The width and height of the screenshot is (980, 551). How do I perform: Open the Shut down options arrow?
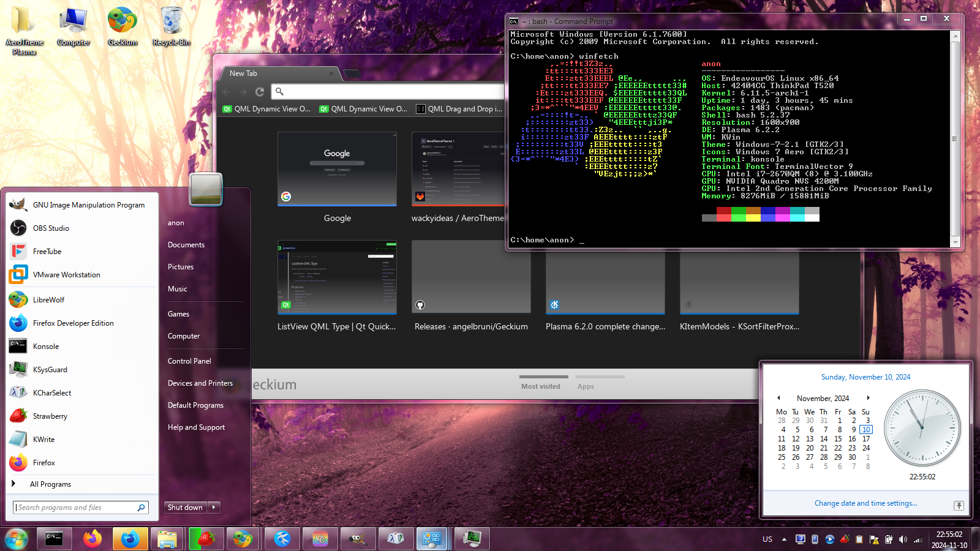coord(213,507)
